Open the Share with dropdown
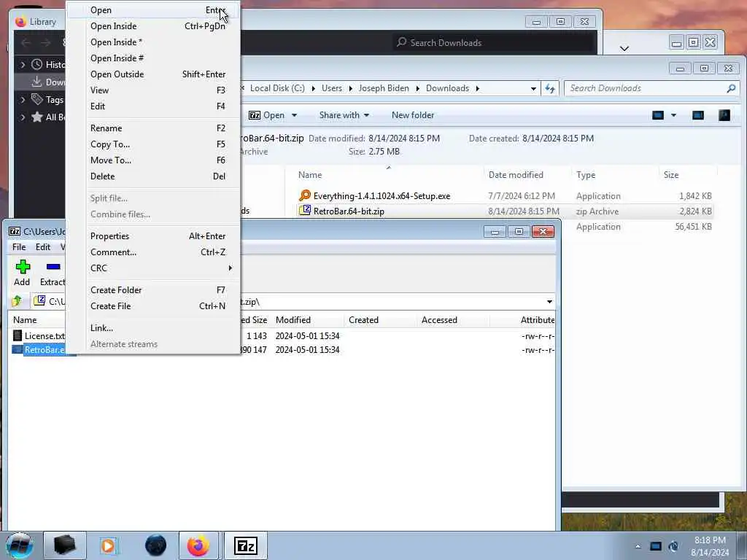This screenshot has width=747, height=560. coord(344,115)
